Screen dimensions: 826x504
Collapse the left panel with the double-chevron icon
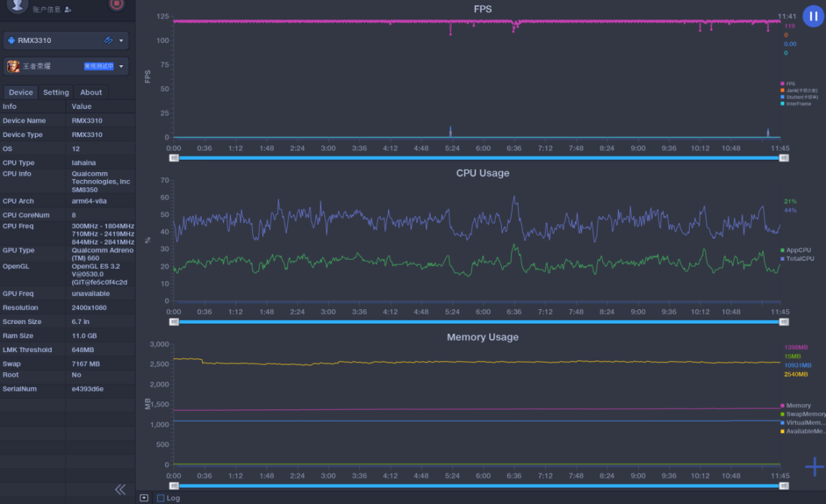120,490
